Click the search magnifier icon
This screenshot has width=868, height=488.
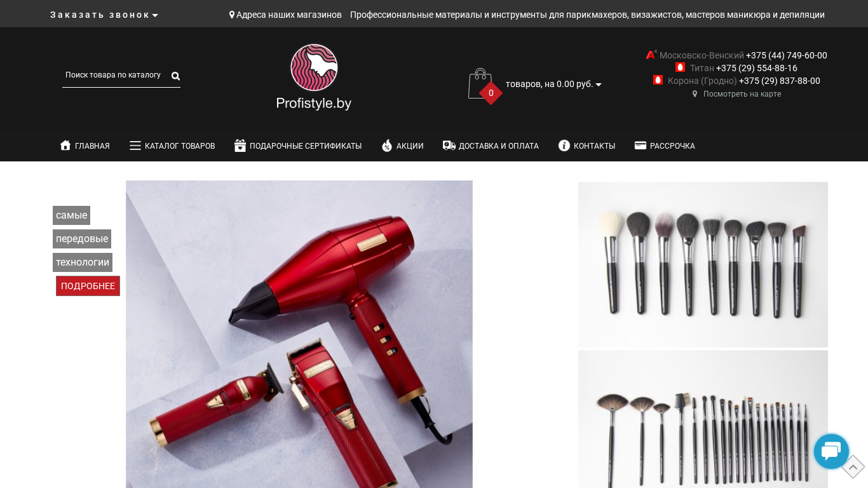175,76
